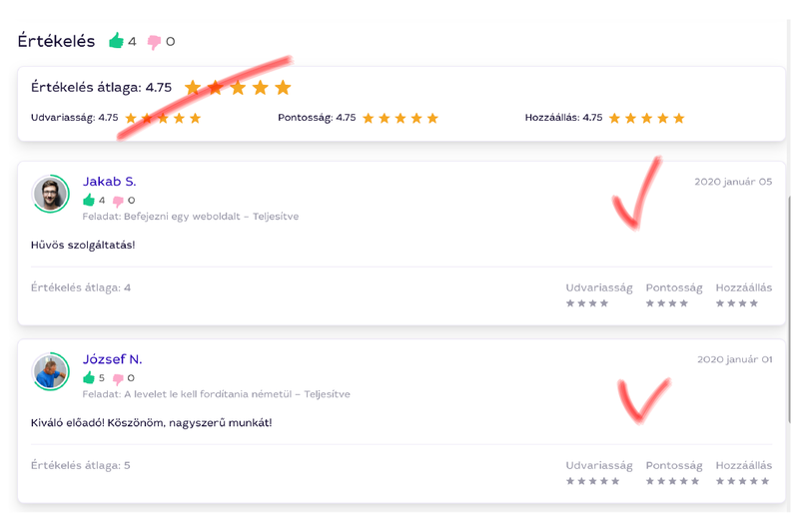This screenshot has height=532, width=799.
Task: Click Jakab S. profile avatar
Action: click(x=50, y=194)
